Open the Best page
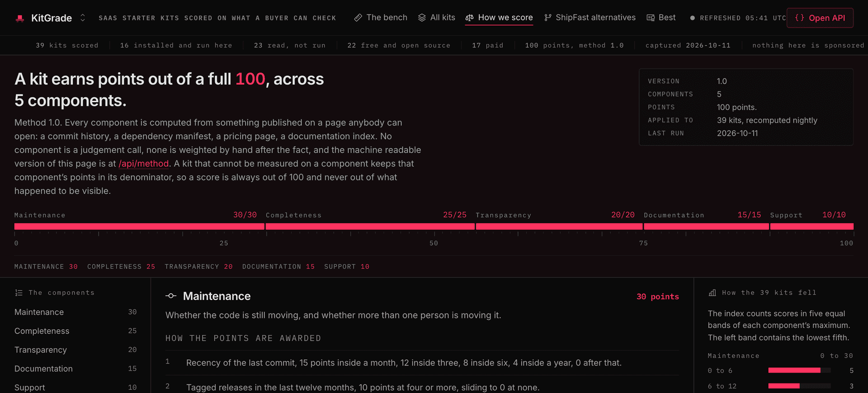868x393 pixels. pos(661,18)
